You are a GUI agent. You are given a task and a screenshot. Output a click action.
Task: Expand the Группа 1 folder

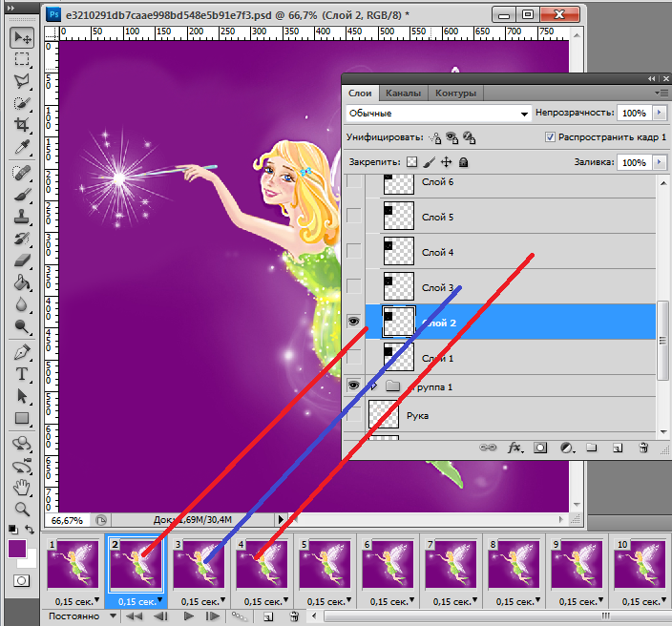click(x=374, y=386)
